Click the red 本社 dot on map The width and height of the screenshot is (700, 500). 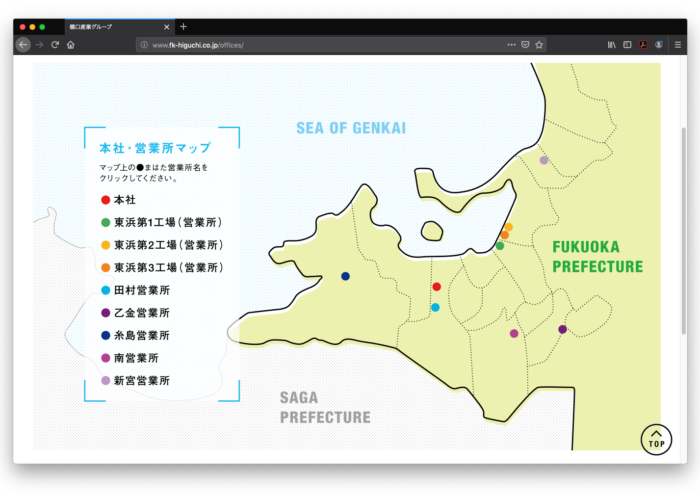pos(436,287)
